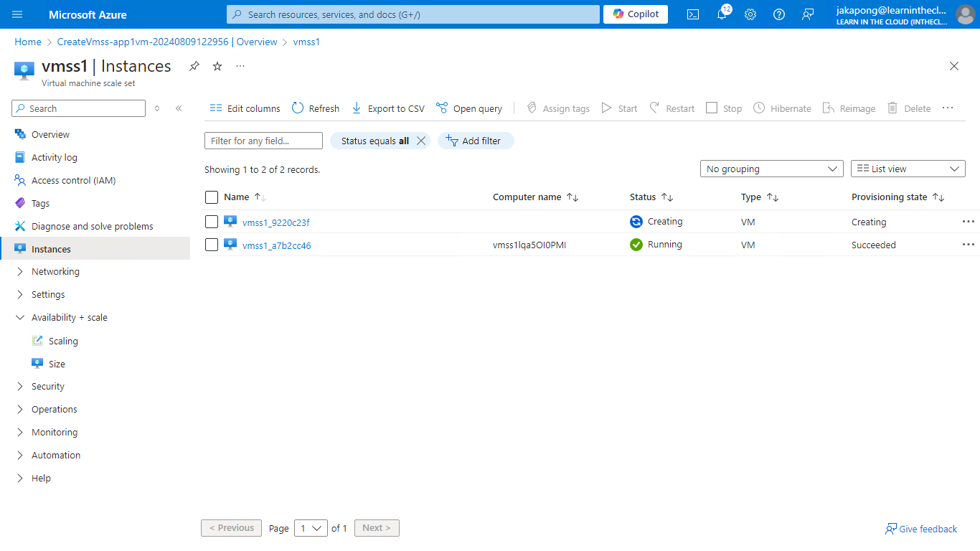
Task: Open the No grouping dropdown
Action: coord(772,169)
